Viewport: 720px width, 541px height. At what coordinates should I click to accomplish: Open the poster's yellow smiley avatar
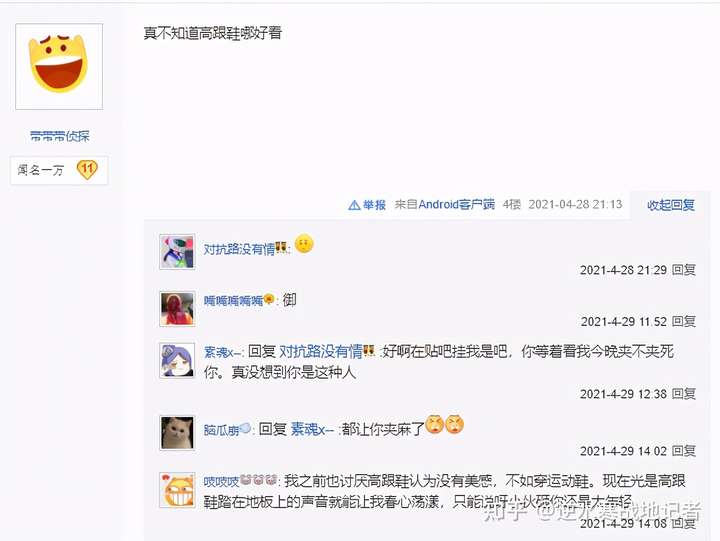click(59, 67)
